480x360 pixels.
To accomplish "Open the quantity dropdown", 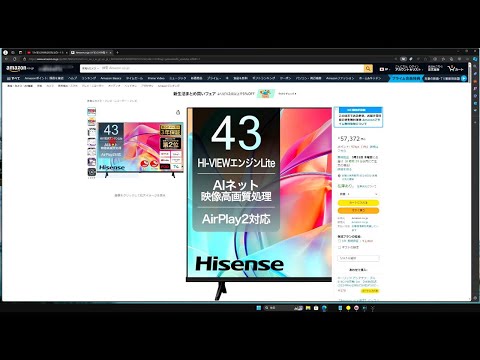I will point(358,194).
